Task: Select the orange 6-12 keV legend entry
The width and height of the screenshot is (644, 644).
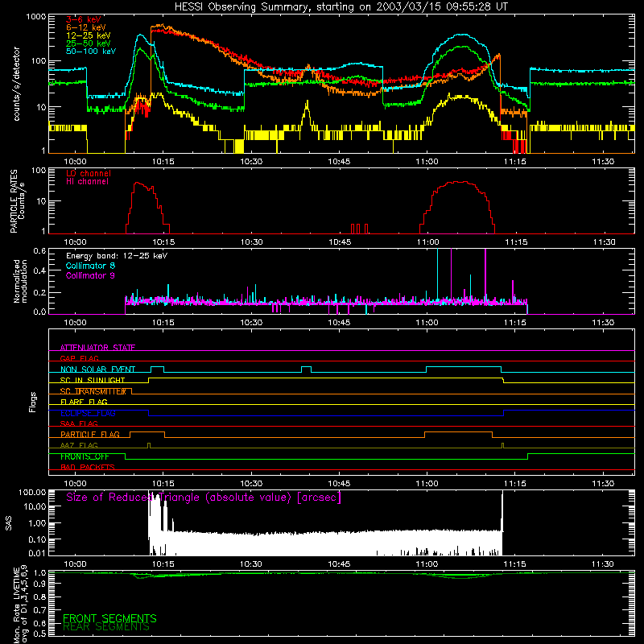Action: click(x=86, y=27)
